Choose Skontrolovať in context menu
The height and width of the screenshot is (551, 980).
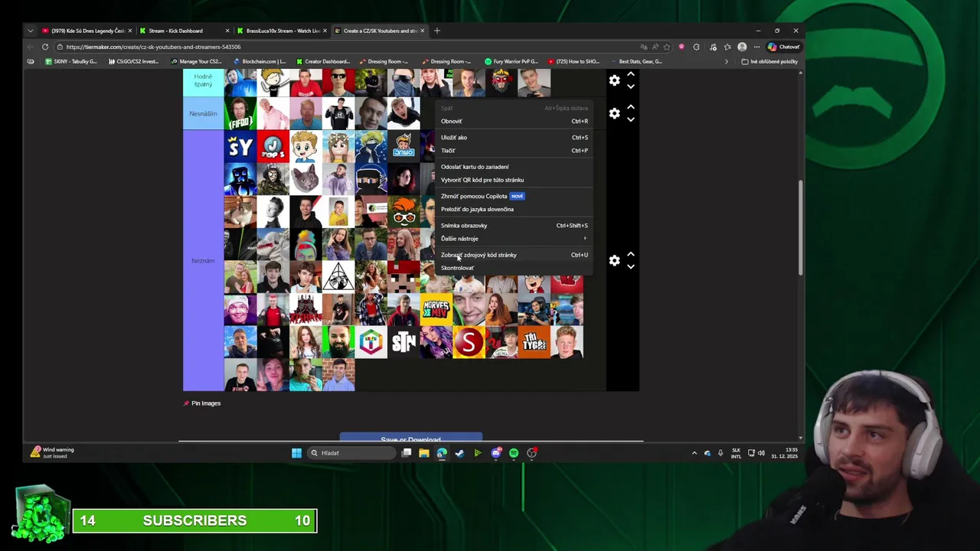[x=514, y=268]
